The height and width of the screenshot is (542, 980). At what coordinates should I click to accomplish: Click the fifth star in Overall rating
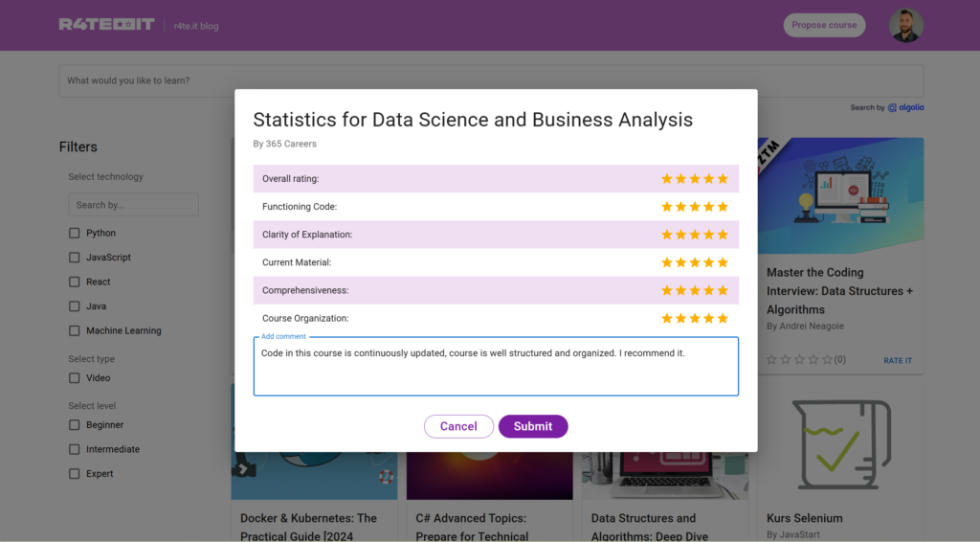(723, 179)
